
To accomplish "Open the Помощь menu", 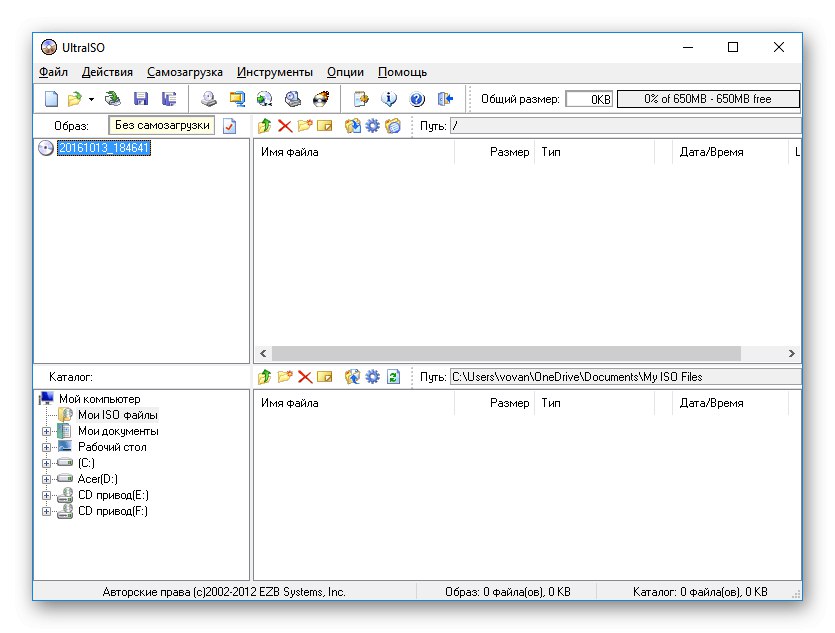I will (402, 72).
